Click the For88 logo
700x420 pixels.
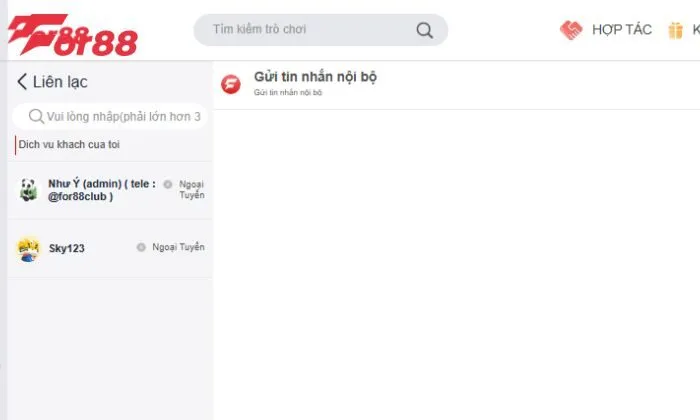[72, 33]
